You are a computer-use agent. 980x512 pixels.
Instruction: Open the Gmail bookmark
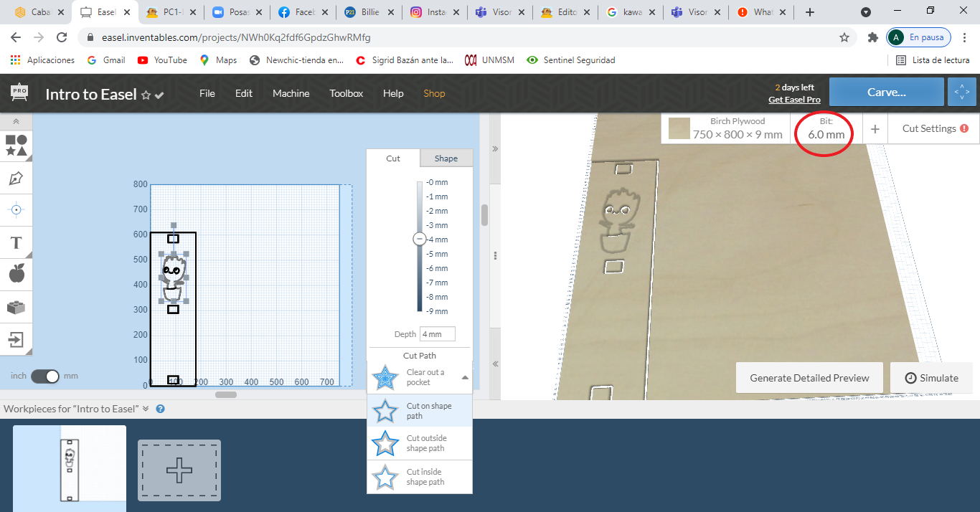pyautogui.click(x=106, y=60)
